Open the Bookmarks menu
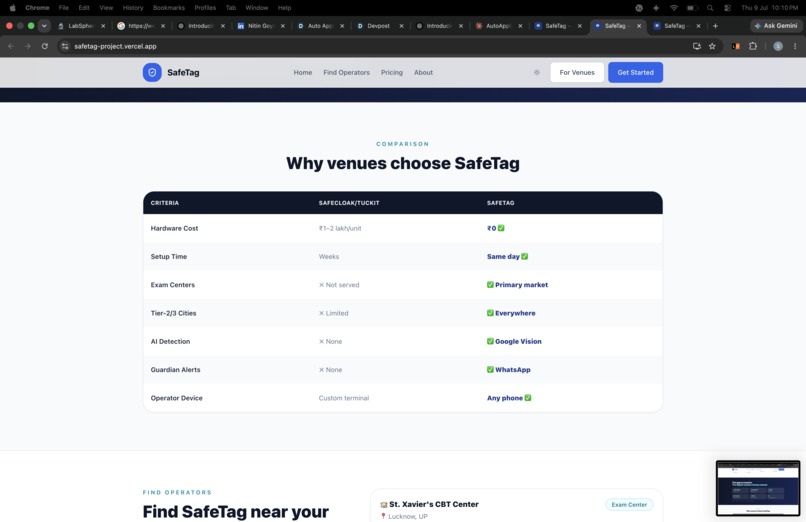 (169, 8)
